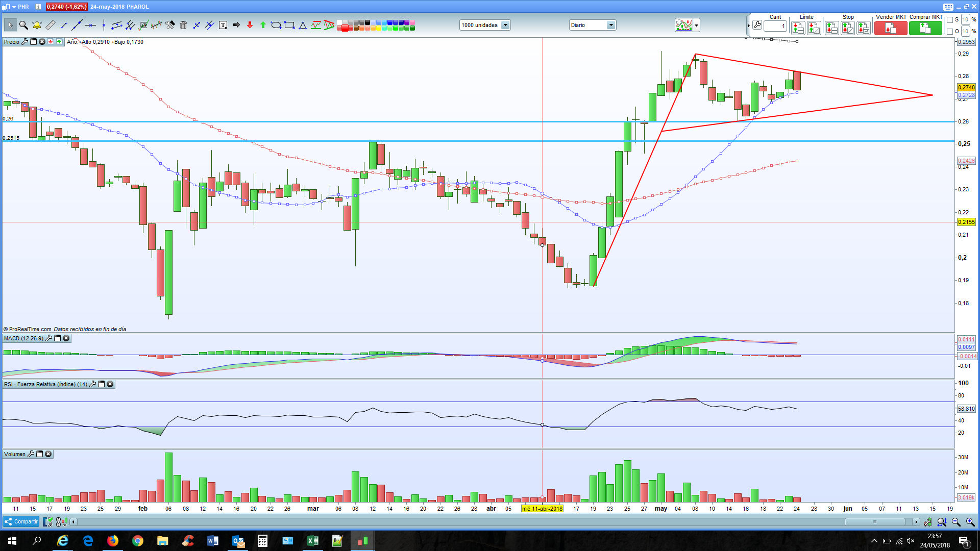The height and width of the screenshot is (551, 980).
Task: Expand the add indicator dropdown arrow
Action: click(696, 25)
